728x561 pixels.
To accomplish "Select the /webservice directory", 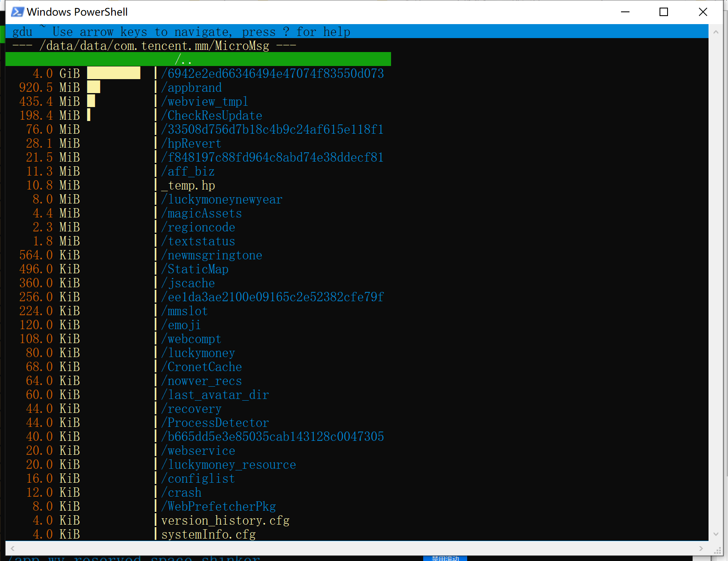I will point(198,450).
